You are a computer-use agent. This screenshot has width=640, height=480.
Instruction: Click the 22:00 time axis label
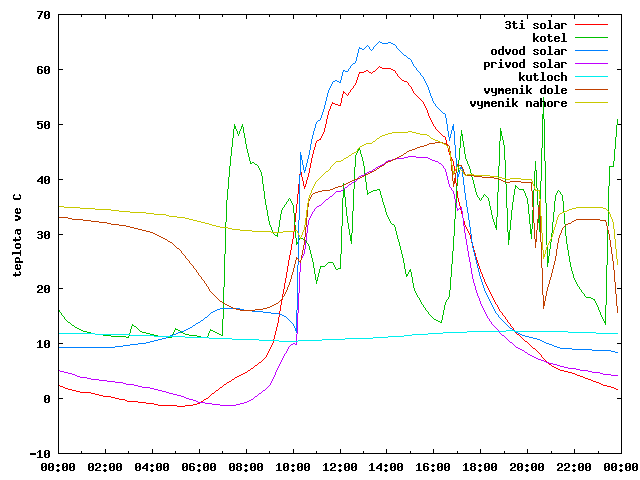[x=574, y=467]
